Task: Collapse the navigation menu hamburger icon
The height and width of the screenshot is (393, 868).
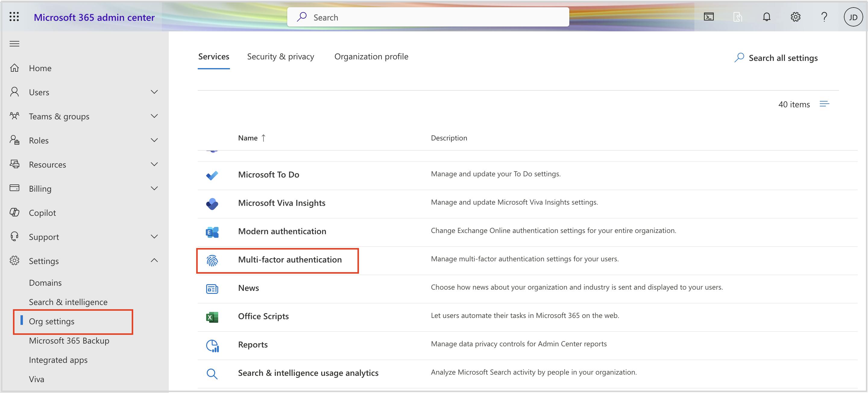Action: coord(14,44)
